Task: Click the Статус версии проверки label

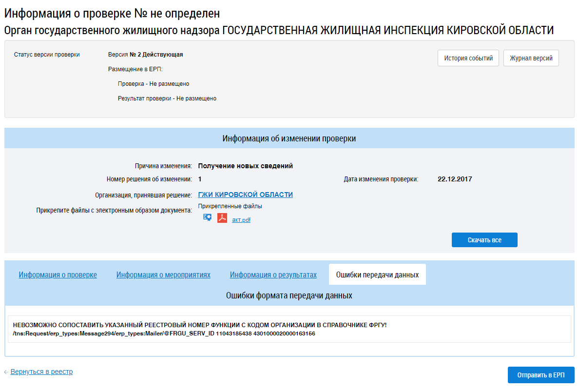Action: [x=47, y=55]
